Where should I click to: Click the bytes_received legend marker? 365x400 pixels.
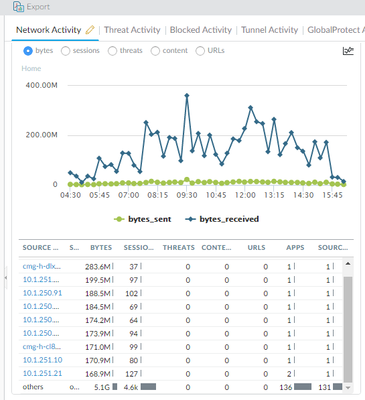pyautogui.click(x=190, y=219)
